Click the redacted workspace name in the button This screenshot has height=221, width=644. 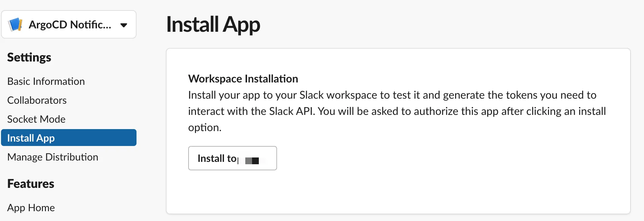coord(252,161)
